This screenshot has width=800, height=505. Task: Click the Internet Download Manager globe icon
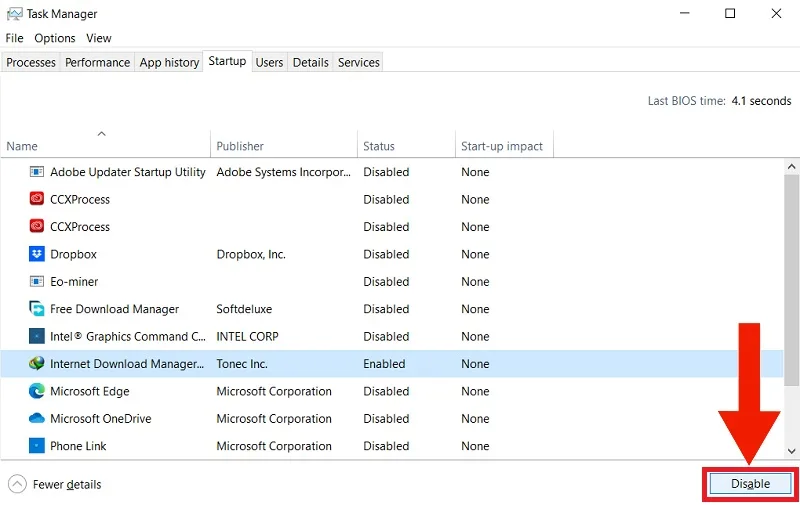click(37, 364)
